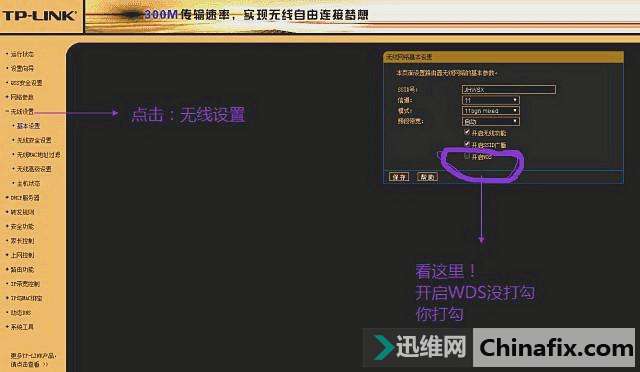Expand the DHCP服务器 sidebar menu

tap(24, 198)
